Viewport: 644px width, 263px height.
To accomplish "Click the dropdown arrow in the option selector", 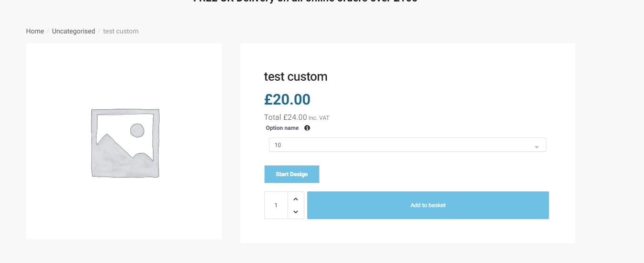I will (537, 146).
